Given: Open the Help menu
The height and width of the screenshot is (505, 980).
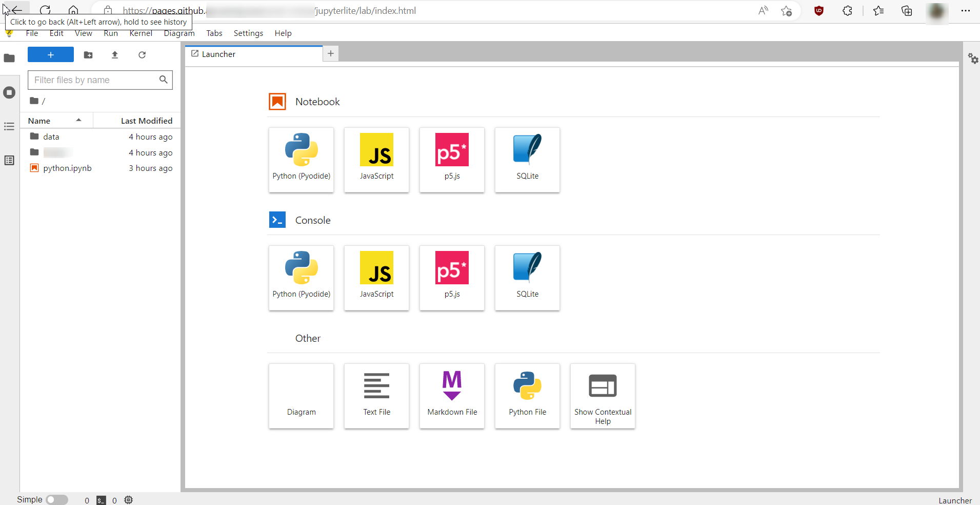Looking at the screenshot, I should tap(283, 33).
